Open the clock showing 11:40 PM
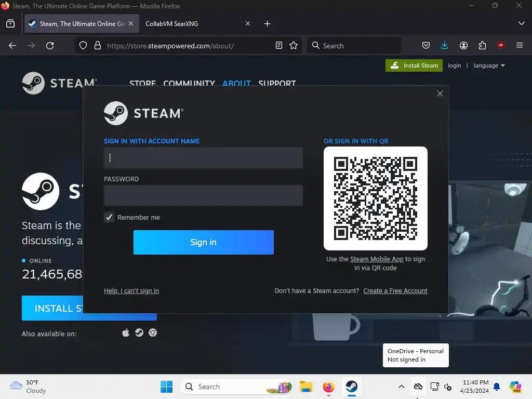 (x=474, y=387)
